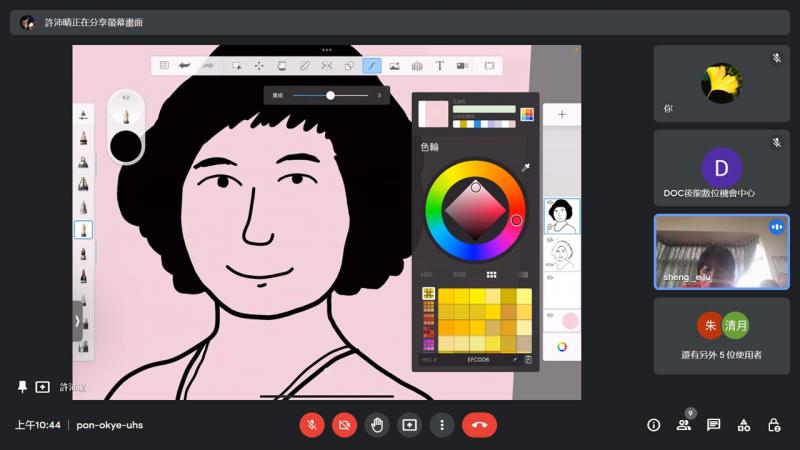
Task: Click the pink background color circle layer
Action: click(570, 321)
